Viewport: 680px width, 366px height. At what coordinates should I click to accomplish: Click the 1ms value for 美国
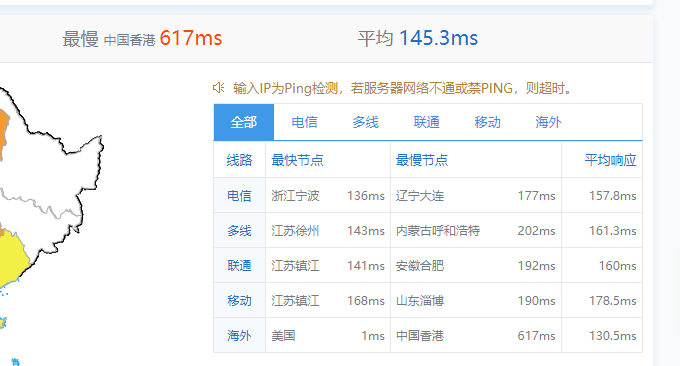[x=373, y=336]
